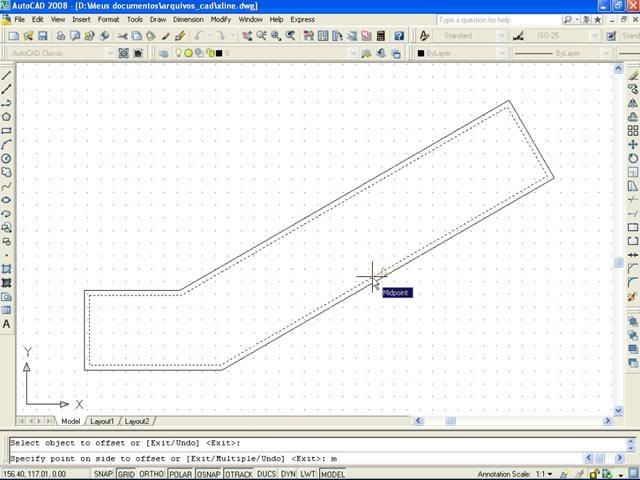Select the Copy modify tool
The image size is (640, 480).
click(633, 89)
